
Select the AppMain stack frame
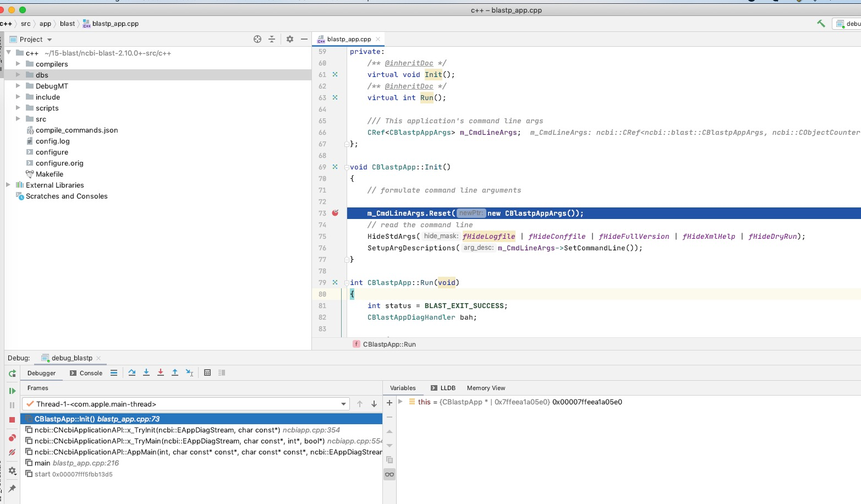(201, 452)
